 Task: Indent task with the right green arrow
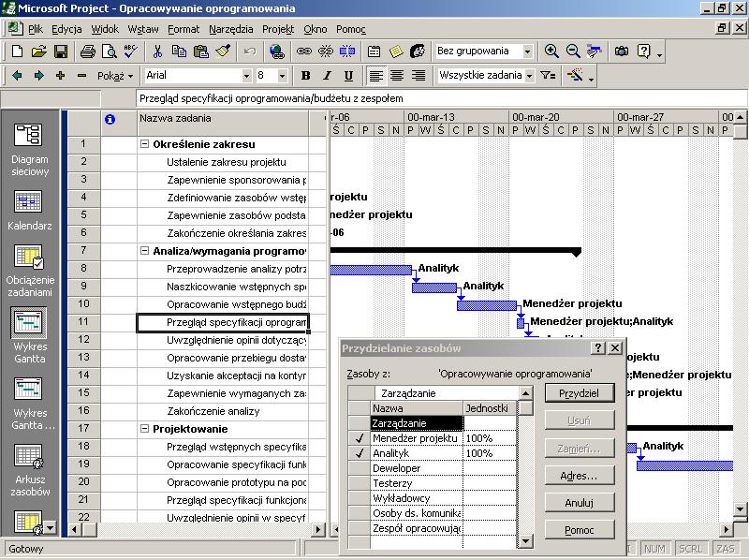[x=38, y=76]
